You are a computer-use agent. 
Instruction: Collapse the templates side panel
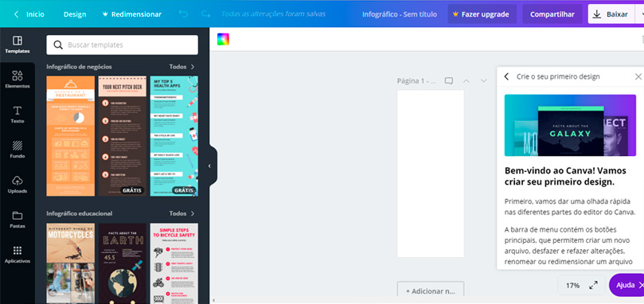tap(211, 166)
